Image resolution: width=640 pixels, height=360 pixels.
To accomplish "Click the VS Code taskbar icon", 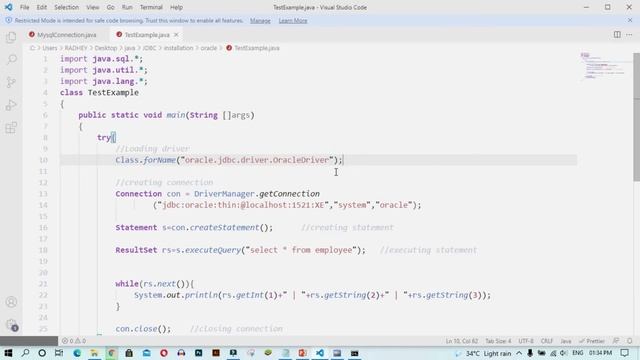I will pyautogui.click(x=320, y=353).
